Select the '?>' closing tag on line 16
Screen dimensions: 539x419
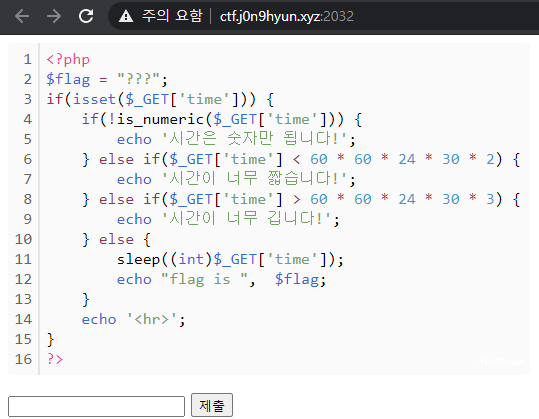tap(55, 359)
